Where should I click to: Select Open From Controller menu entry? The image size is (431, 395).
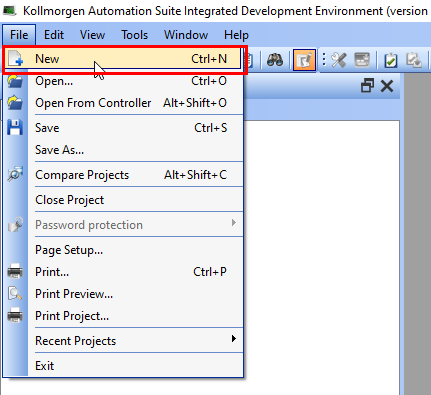(123, 103)
